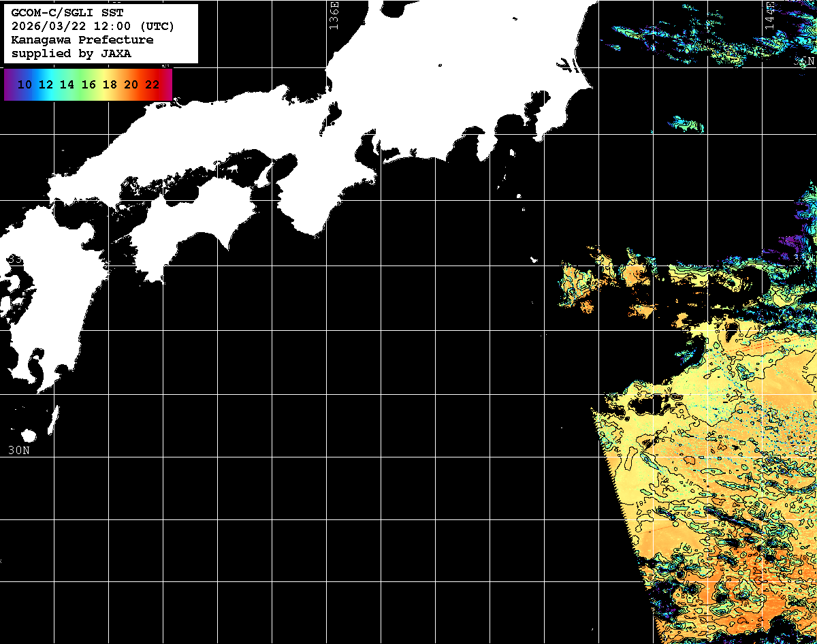Click the GCOM-C/SGLI SST title text
817x644 pixels.
tap(68, 13)
